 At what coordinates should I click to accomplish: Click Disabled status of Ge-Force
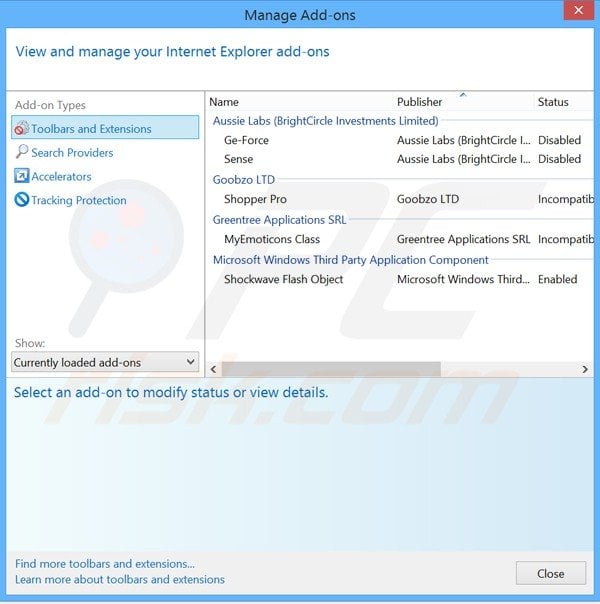coord(559,140)
